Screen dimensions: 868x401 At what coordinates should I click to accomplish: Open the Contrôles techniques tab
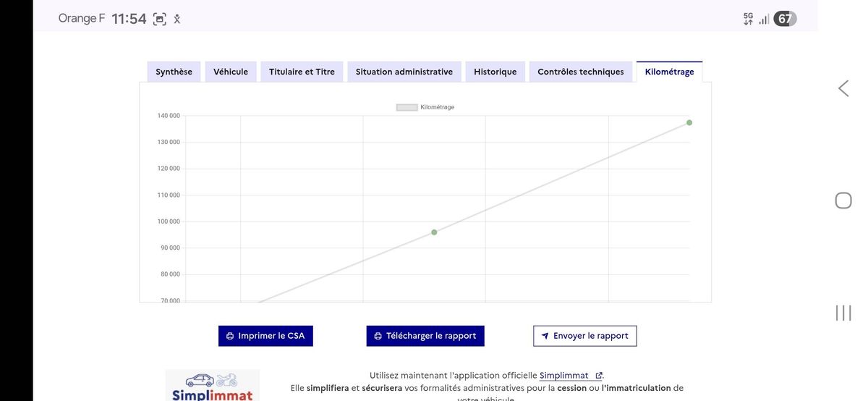coord(581,72)
